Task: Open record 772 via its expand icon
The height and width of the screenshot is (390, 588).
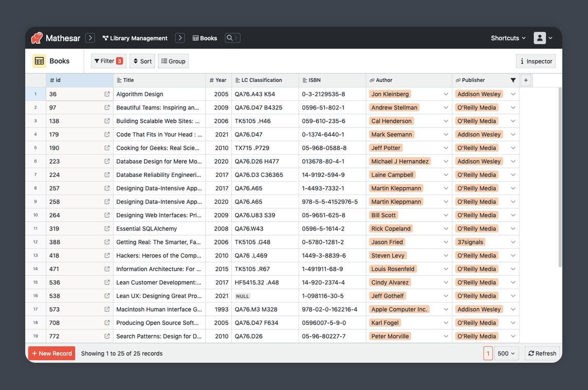Action: [x=107, y=336]
